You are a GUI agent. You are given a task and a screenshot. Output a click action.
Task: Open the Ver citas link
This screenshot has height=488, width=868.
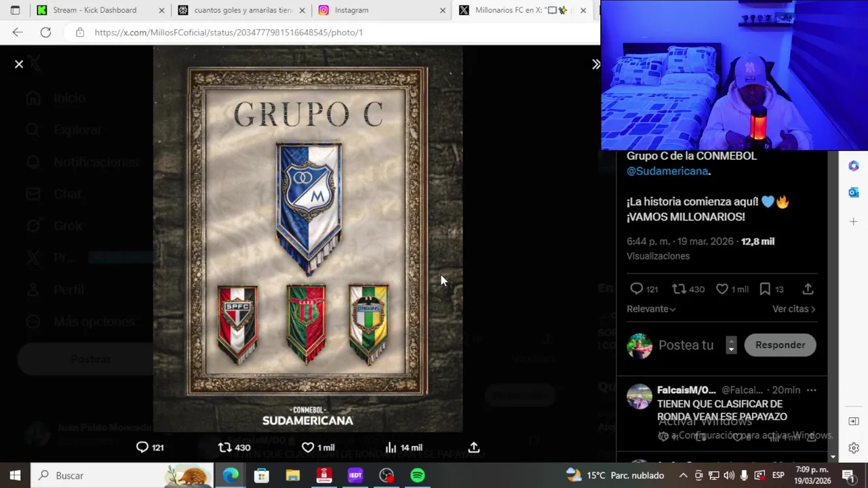coord(793,309)
